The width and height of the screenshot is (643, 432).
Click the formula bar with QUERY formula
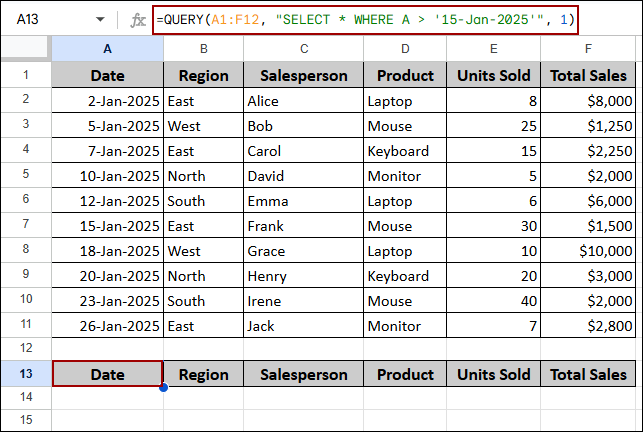[365, 20]
